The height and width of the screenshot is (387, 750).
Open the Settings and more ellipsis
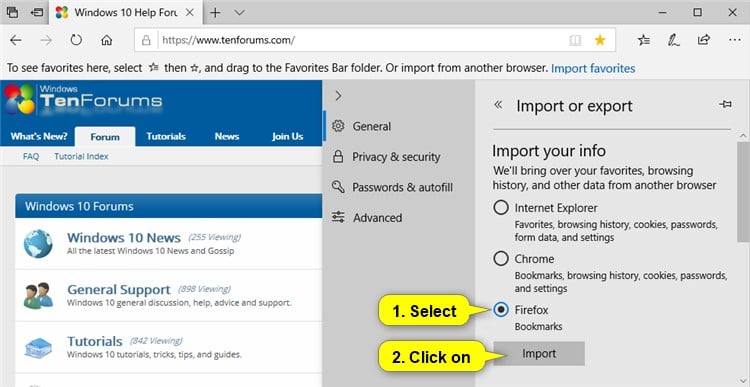(x=735, y=40)
